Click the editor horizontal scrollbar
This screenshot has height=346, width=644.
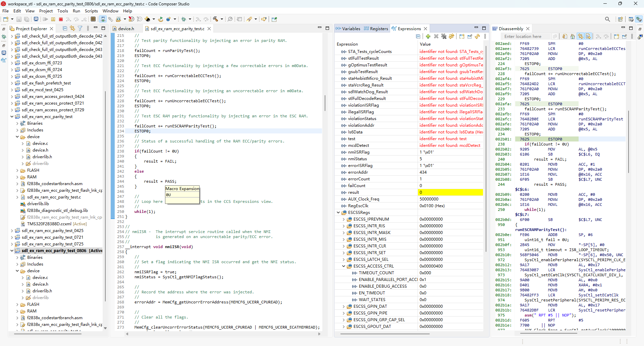(x=223, y=334)
